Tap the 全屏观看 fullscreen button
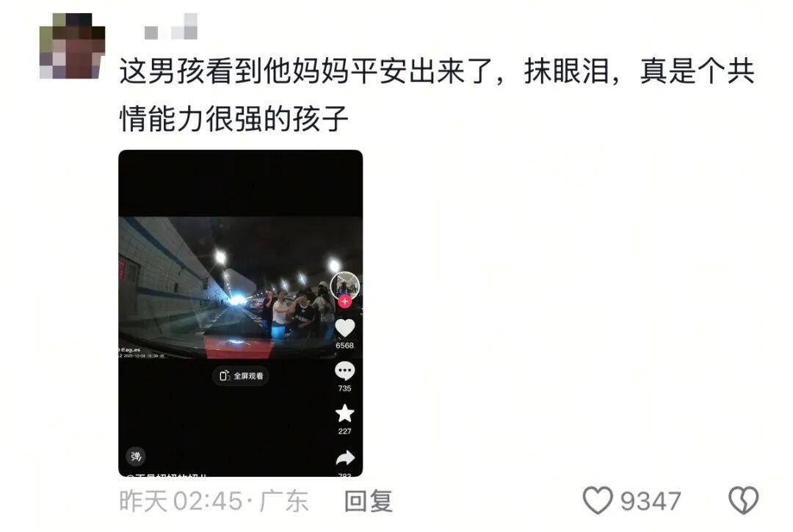 pyautogui.click(x=241, y=376)
